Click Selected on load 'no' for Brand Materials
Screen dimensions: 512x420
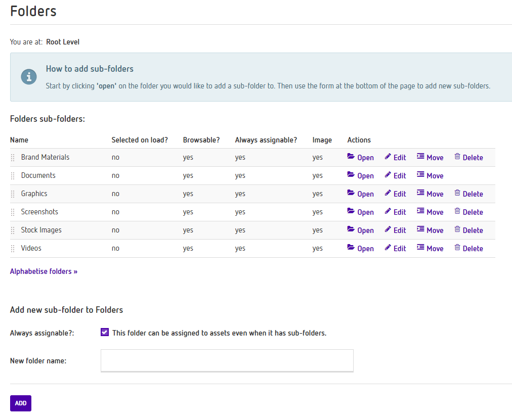(115, 158)
